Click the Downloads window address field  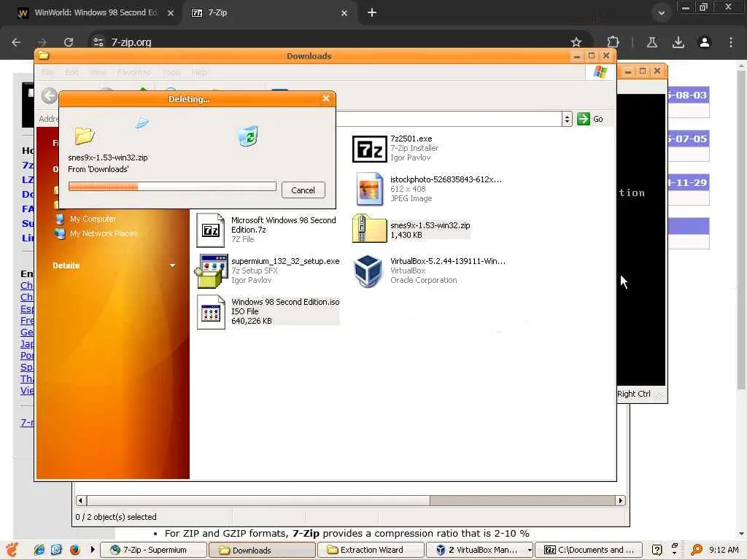point(448,119)
